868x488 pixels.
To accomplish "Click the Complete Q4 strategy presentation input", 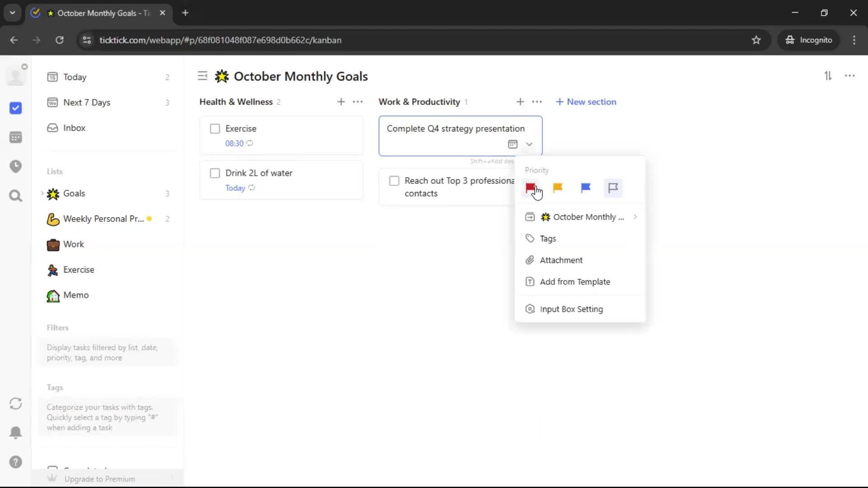I will [455, 129].
